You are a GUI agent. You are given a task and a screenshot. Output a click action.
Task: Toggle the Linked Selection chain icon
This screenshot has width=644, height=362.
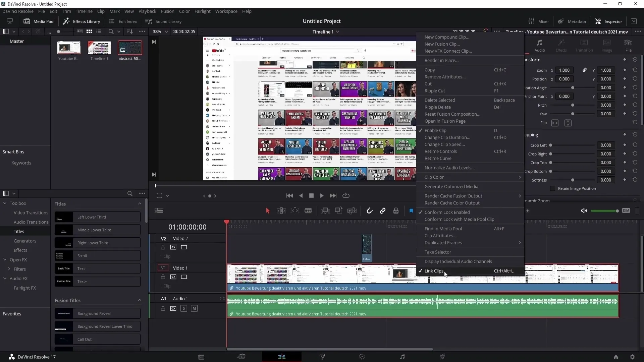(x=383, y=211)
